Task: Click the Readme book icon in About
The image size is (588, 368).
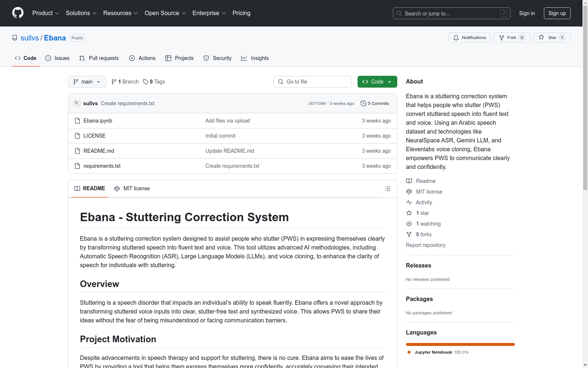Action: pyautogui.click(x=409, y=181)
